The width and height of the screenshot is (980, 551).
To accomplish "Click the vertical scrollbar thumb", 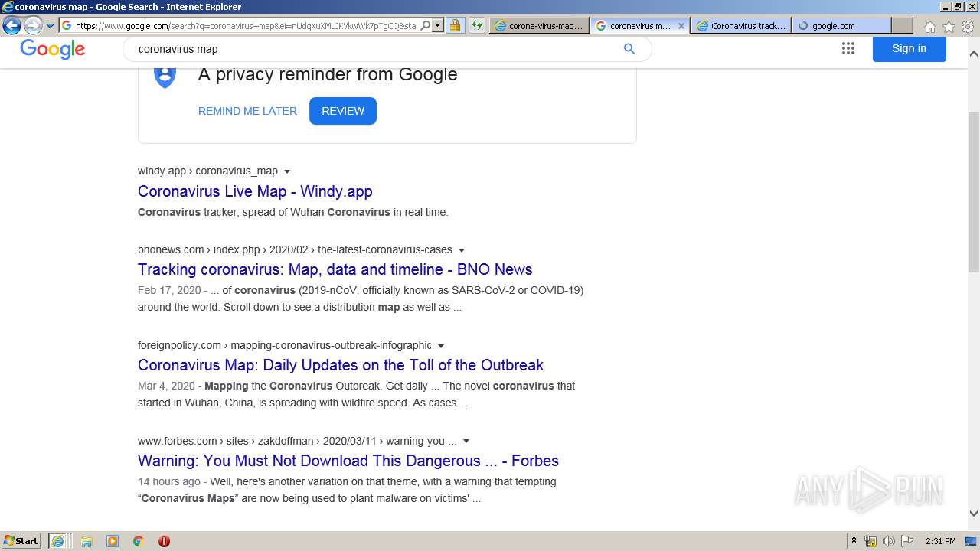I will pos(973,191).
